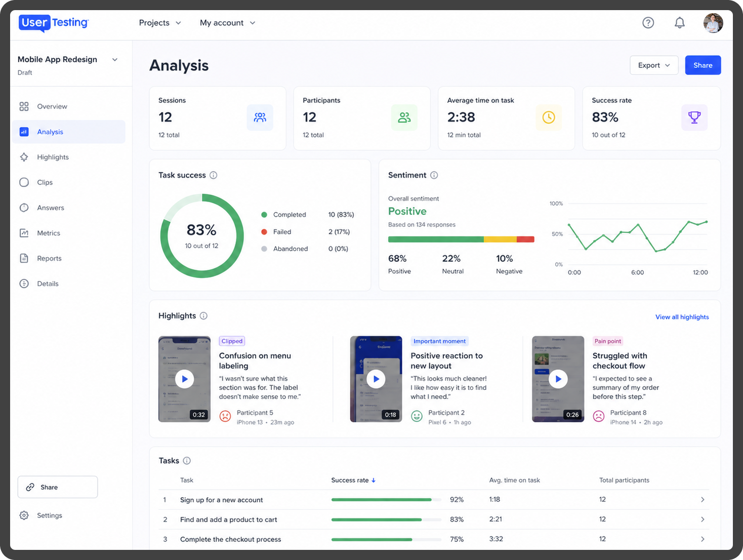Click the UserTesting logo
Screen dimensions: 743x560
(54, 23)
